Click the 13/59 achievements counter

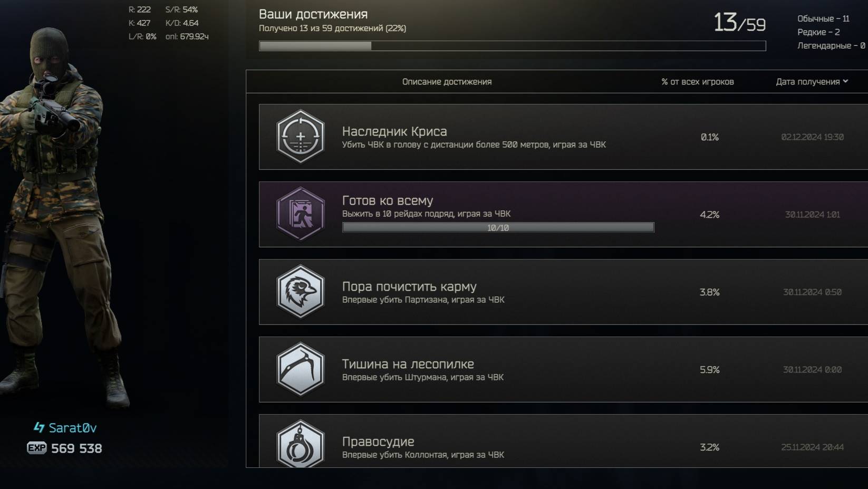click(739, 23)
